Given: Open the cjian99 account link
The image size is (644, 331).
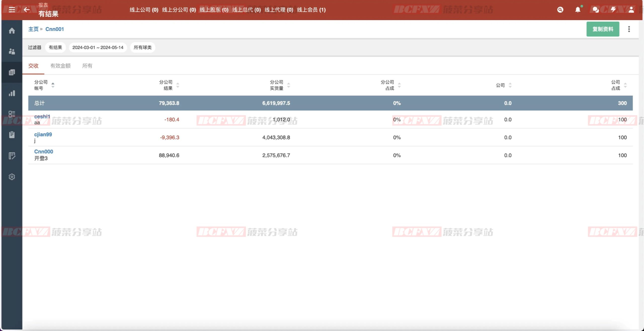Looking at the screenshot, I should point(43,134).
